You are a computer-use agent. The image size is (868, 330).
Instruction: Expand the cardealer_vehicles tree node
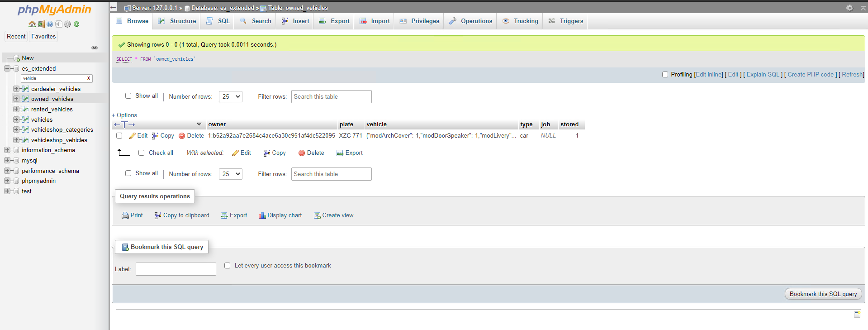(x=16, y=89)
